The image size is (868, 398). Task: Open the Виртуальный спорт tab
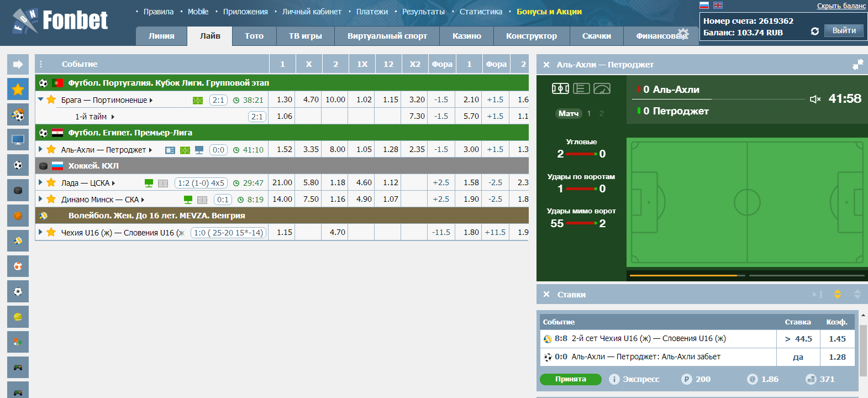[x=387, y=36]
